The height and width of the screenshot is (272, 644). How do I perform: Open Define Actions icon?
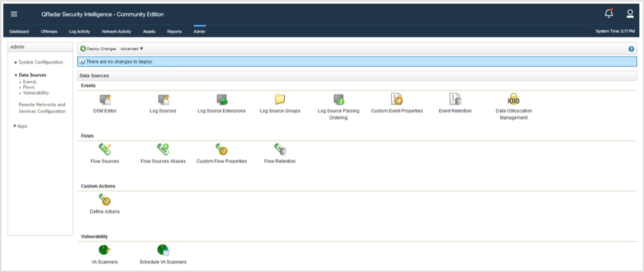[104, 200]
